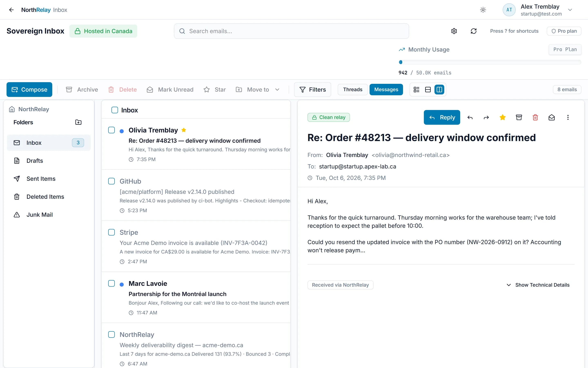Expand Show Technical Details
Image resolution: width=588 pixels, height=368 pixels.
click(538, 285)
